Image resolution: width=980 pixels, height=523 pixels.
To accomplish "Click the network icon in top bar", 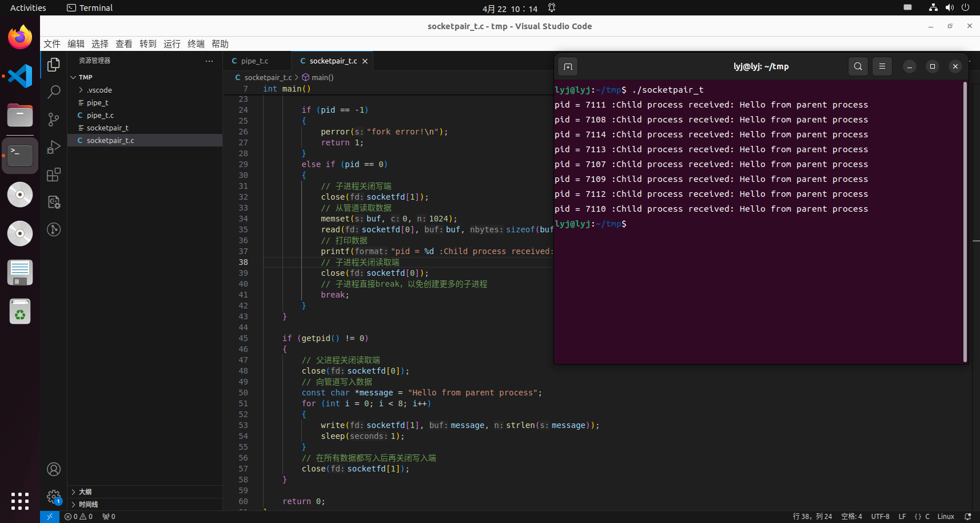I will click(x=933, y=8).
